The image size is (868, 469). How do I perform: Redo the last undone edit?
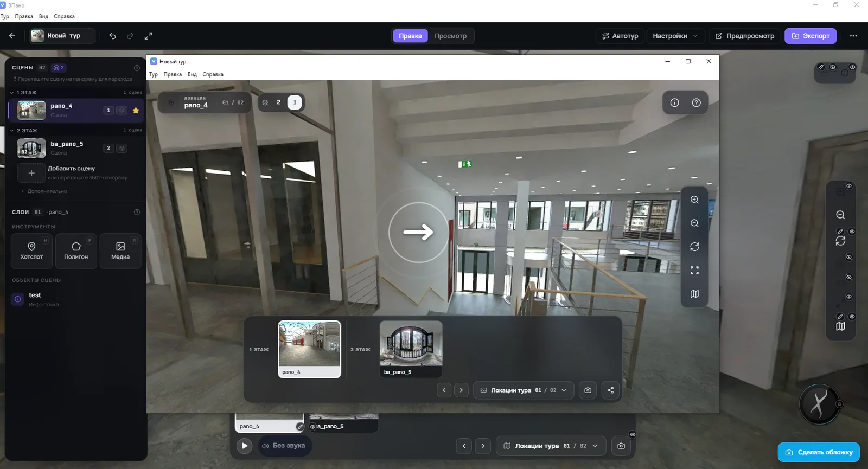[130, 36]
